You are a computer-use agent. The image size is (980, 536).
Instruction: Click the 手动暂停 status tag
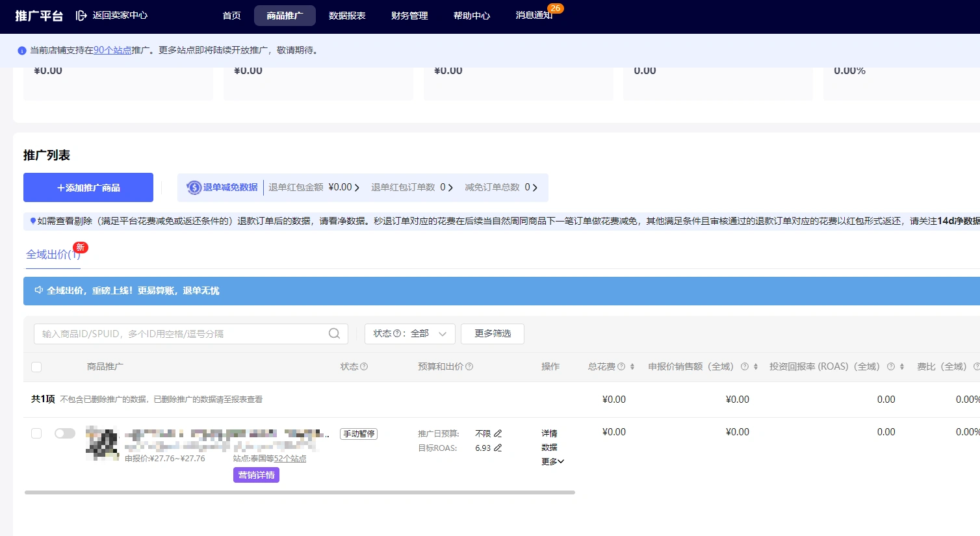(x=359, y=434)
